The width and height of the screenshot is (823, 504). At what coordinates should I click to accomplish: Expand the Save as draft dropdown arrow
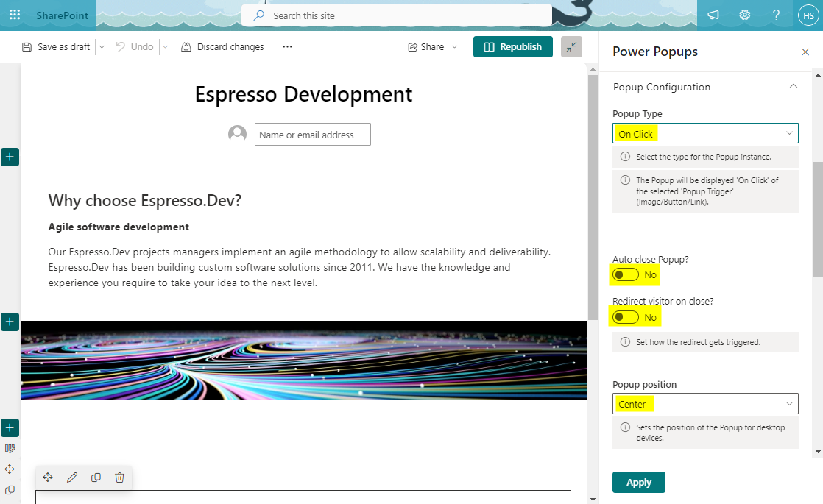[102, 46]
